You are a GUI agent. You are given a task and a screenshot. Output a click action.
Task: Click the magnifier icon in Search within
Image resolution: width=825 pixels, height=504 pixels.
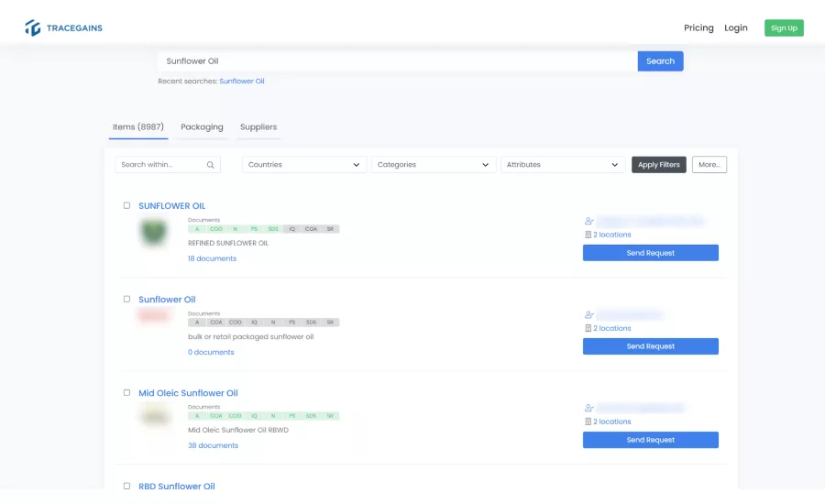pyautogui.click(x=211, y=165)
